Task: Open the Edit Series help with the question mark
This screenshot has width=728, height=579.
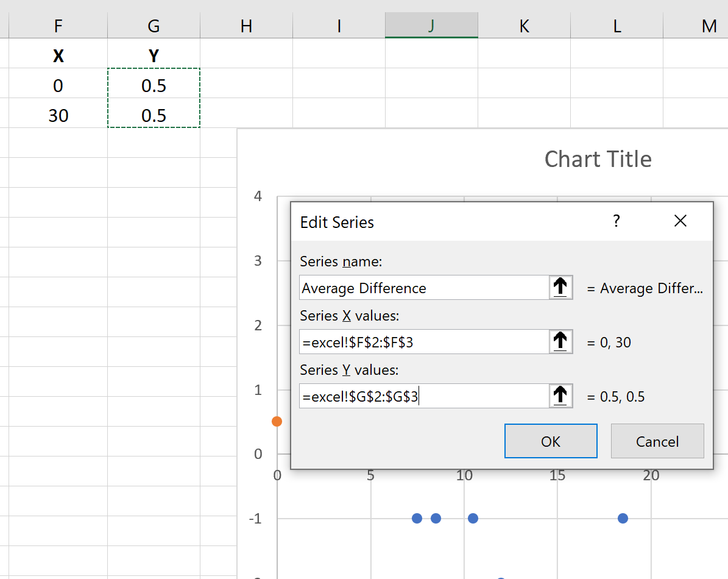Action: 616,221
